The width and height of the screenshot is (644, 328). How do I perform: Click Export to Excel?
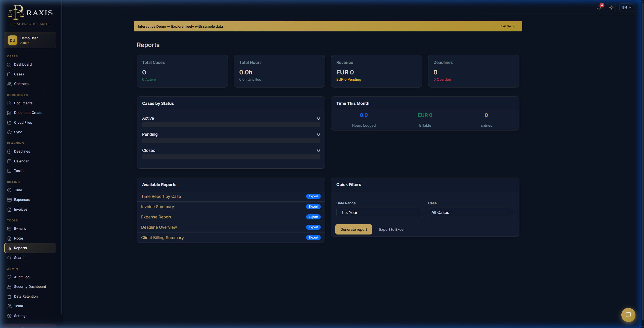coord(392,229)
